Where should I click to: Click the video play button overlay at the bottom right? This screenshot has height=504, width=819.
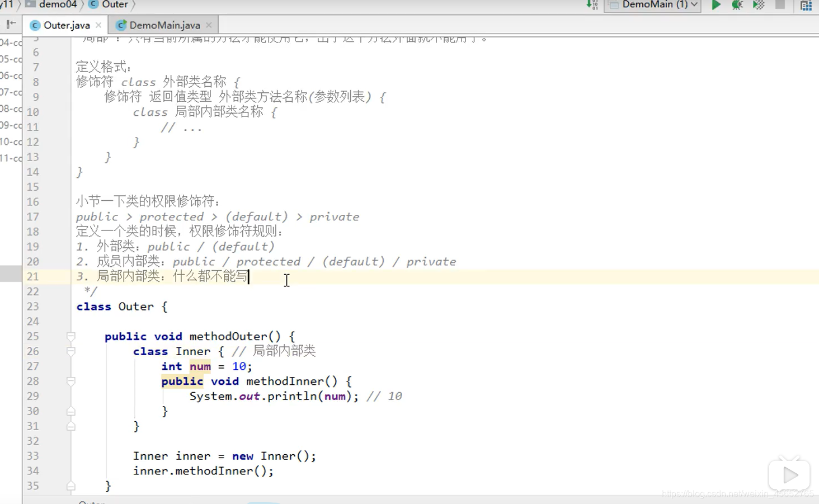[x=789, y=475]
